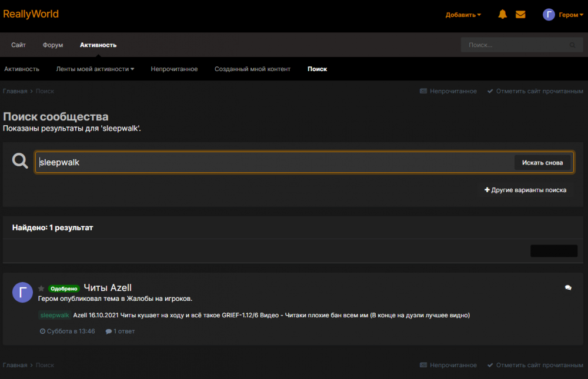
Task: Open the messages envelope icon
Action: [520, 14]
